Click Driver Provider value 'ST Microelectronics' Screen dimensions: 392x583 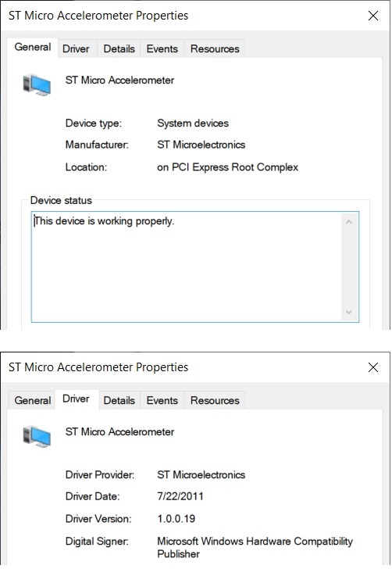(201, 475)
